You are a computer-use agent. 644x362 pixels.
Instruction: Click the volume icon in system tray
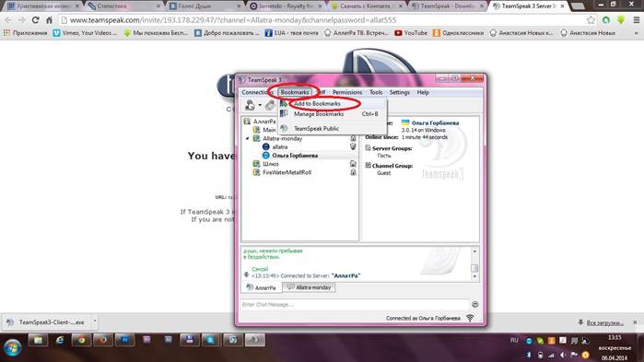[563, 355]
